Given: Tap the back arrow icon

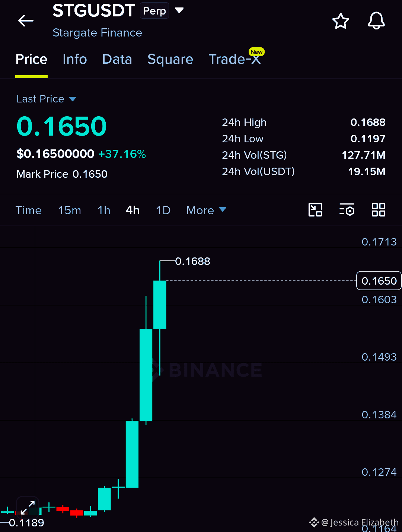Looking at the screenshot, I should (x=26, y=21).
